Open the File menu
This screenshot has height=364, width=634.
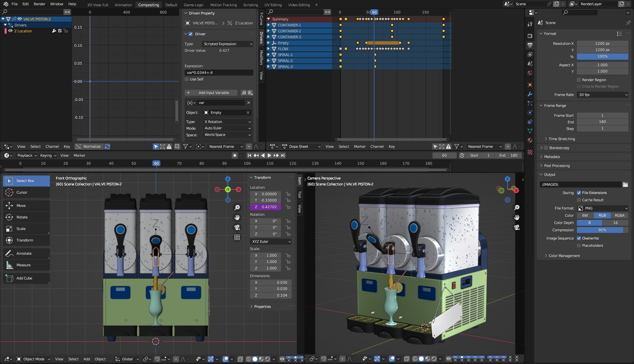point(15,4)
